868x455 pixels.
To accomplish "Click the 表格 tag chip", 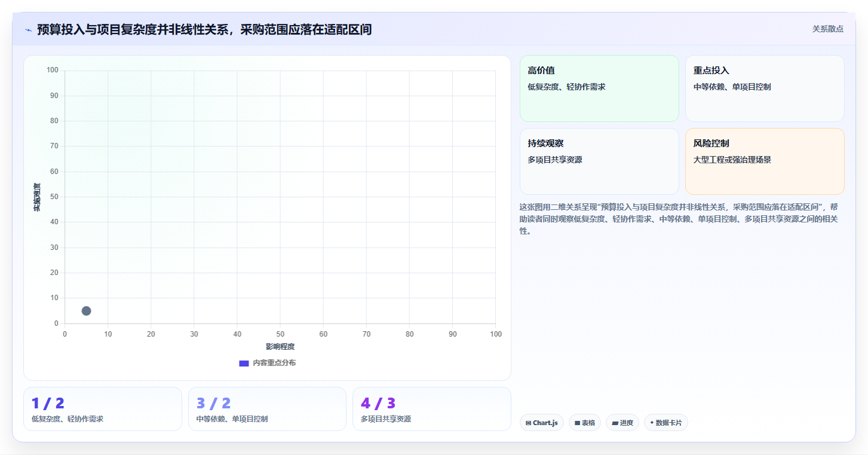I will click(x=585, y=423).
